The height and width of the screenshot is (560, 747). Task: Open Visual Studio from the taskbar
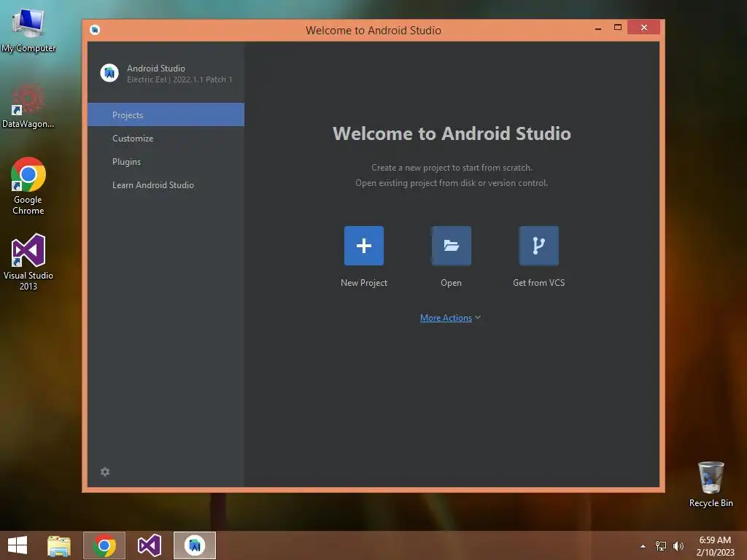coord(149,545)
